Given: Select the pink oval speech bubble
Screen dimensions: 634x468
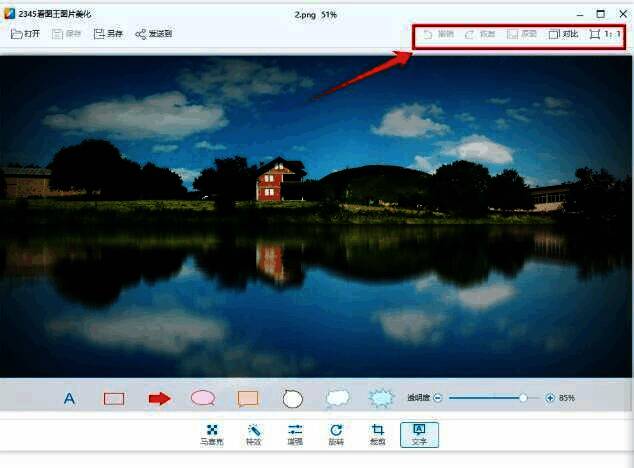Looking at the screenshot, I should click(203, 398).
